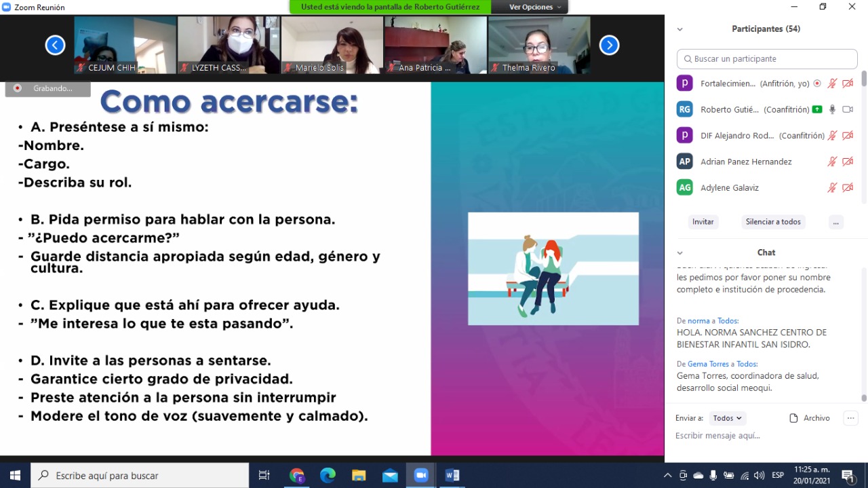Collapse the Chat panel chevron
This screenshot has height=488, width=868.
click(679, 252)
